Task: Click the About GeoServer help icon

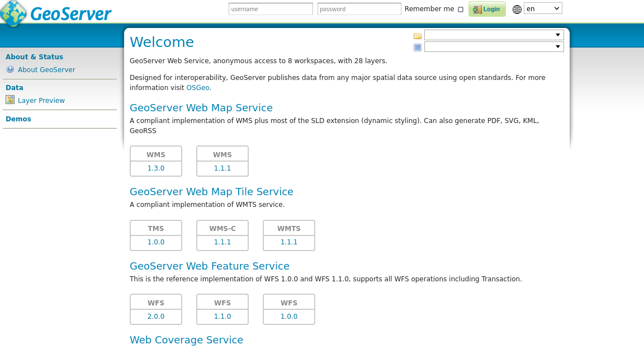Action: [10, 69]
